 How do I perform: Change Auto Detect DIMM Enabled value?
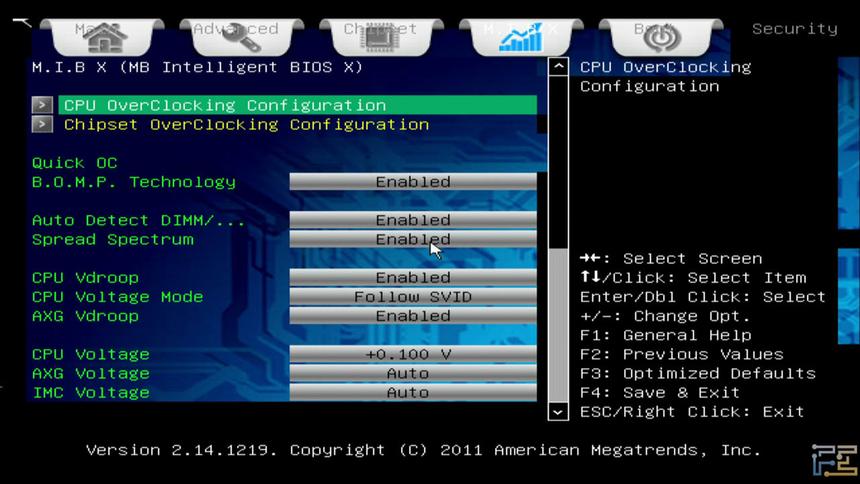pyautogui.click(x=413, y=220)
